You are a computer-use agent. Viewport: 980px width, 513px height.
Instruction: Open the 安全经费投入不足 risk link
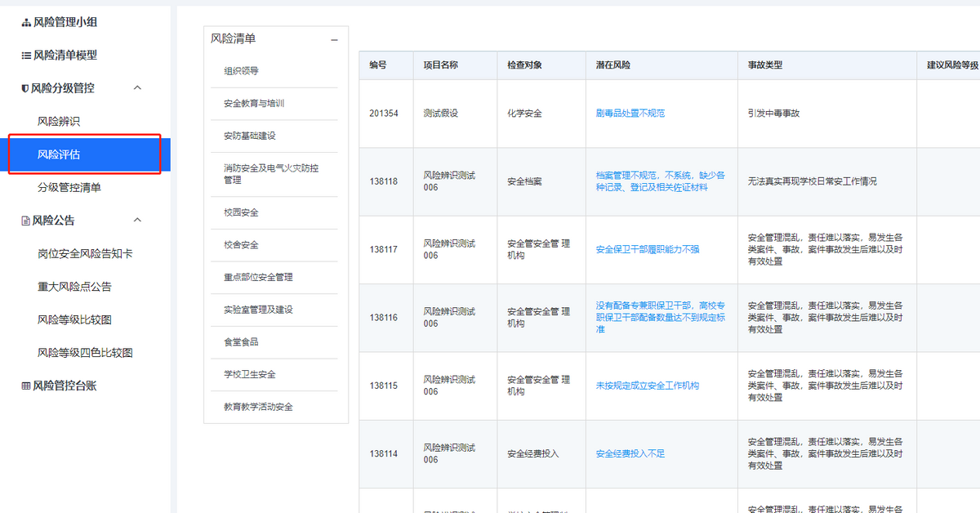click(630, 454)
